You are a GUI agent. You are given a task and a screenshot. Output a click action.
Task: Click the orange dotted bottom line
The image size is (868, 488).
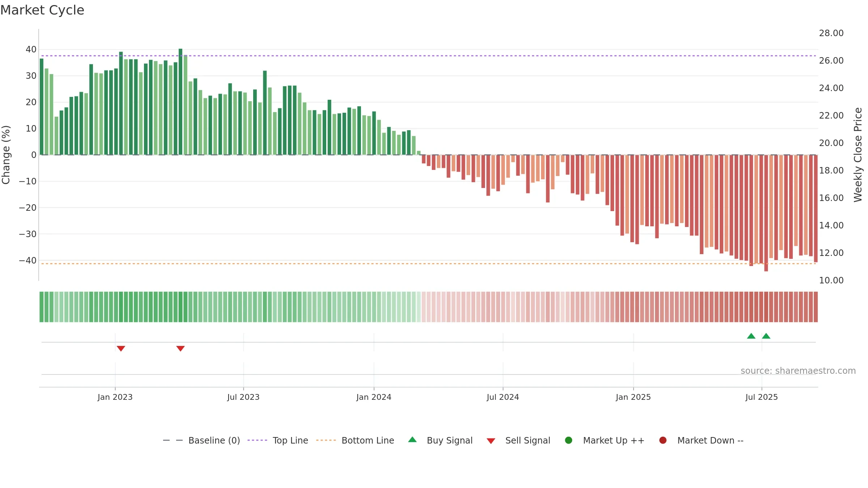(429, 264)
